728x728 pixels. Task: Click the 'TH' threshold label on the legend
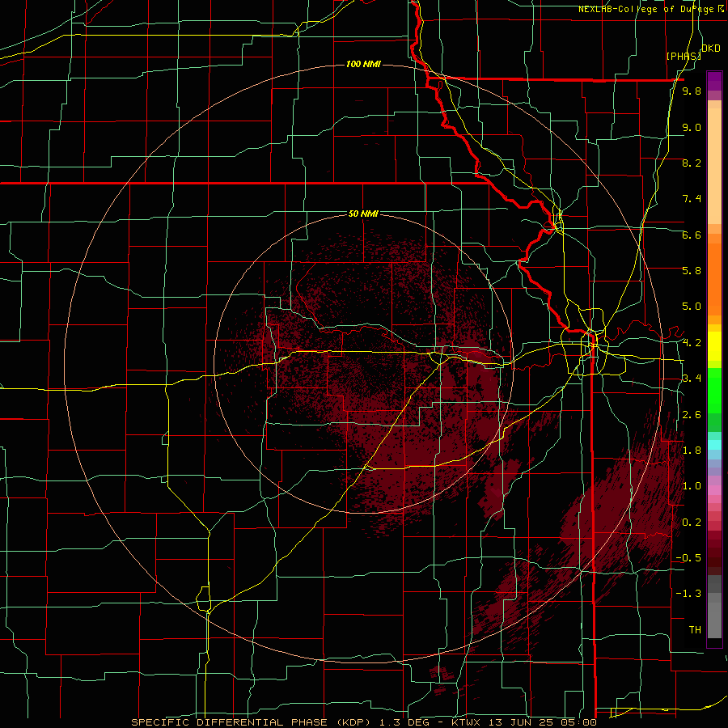[x=695, y=630]
